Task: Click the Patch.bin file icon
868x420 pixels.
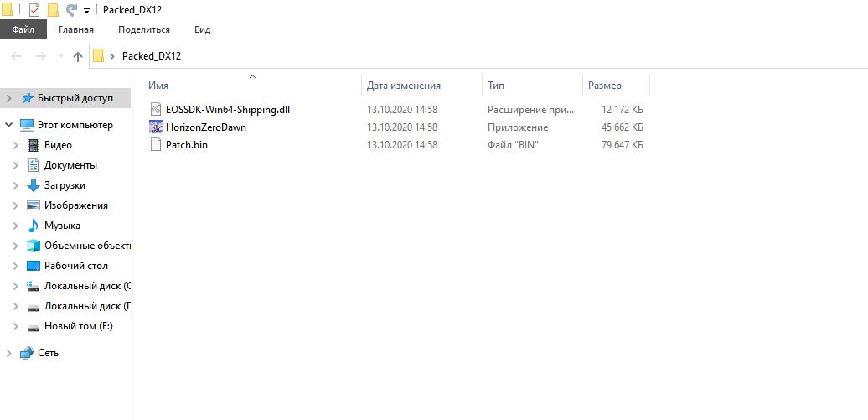Action: tap(155, 145)
